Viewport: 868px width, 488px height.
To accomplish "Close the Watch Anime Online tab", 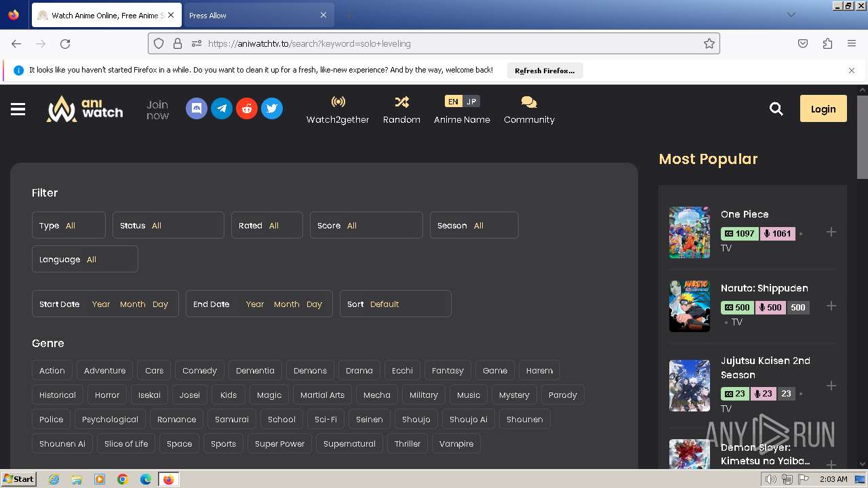I will point(170,15).
